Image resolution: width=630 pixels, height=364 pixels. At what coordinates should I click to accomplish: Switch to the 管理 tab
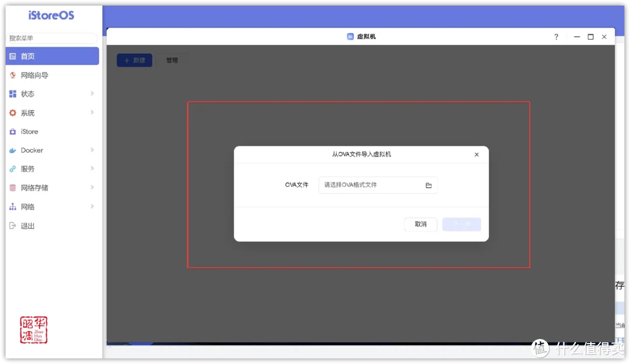coord(173,60)
